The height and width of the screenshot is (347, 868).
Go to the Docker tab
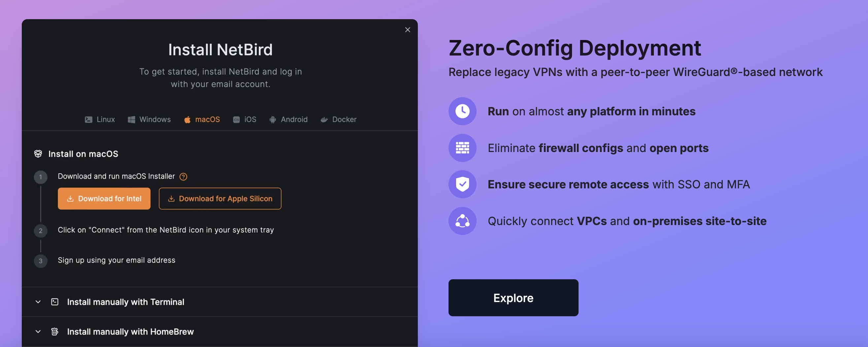pyautogui.click(x=338, y=120)
